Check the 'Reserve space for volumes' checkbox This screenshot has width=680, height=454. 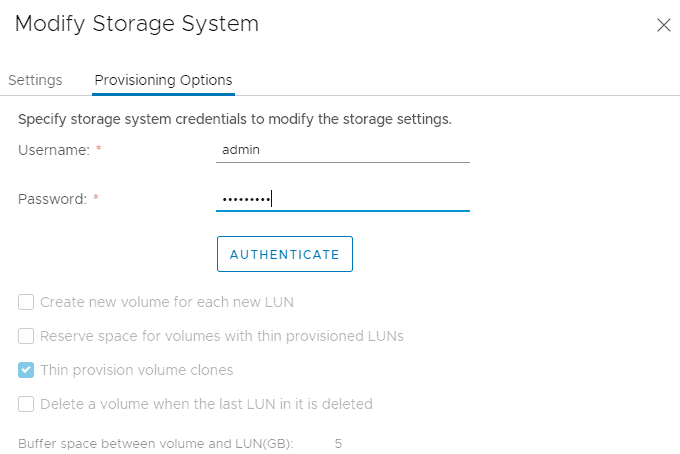coord(26,336)
